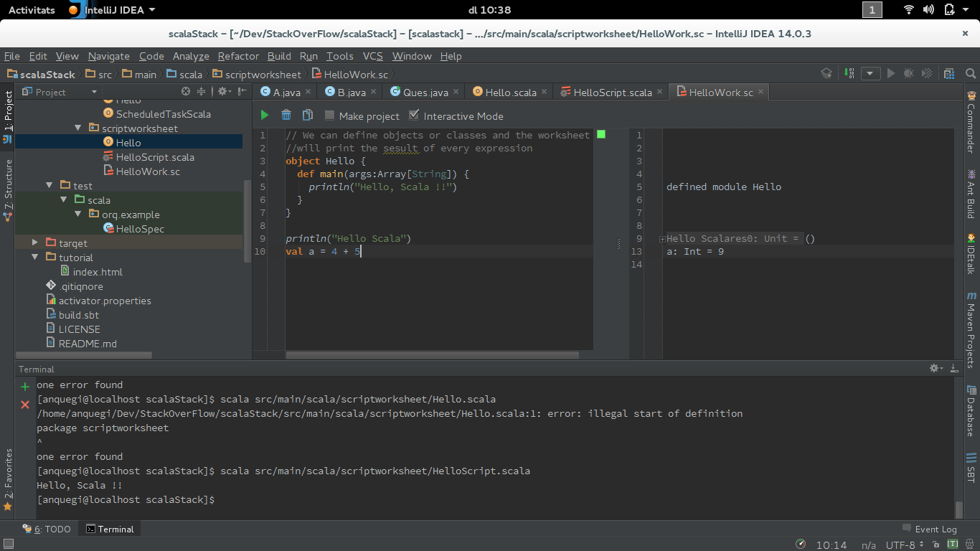Add new terminal session with plus icon
This screenshot has height=551, width=980.
25,387
